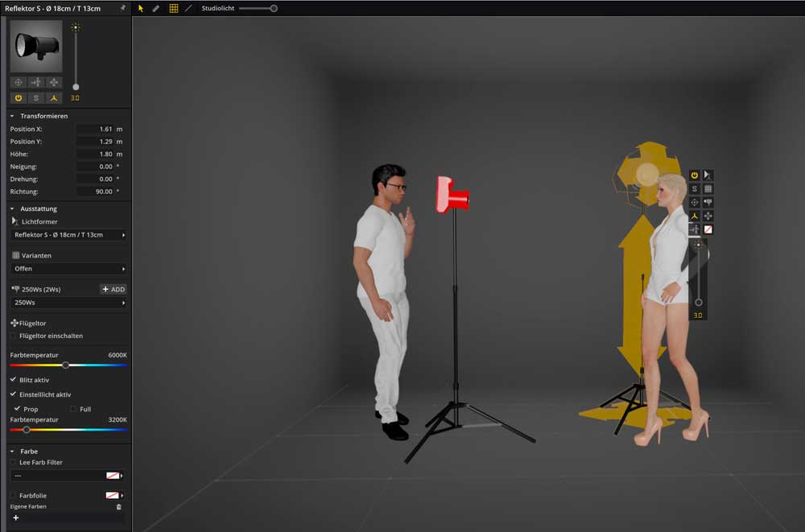Screen dimensions: 805x532
Task: Click the red flash head in the scene
Action: [452, 194]
